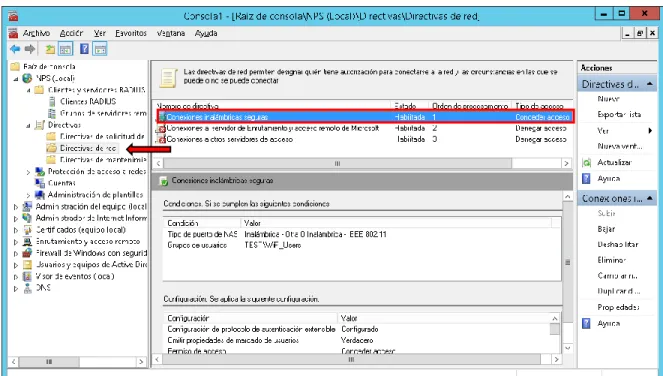Click the up-one-level folder toolbar icon
This screenshot has height=376, width=663.
tap(50, 49)
